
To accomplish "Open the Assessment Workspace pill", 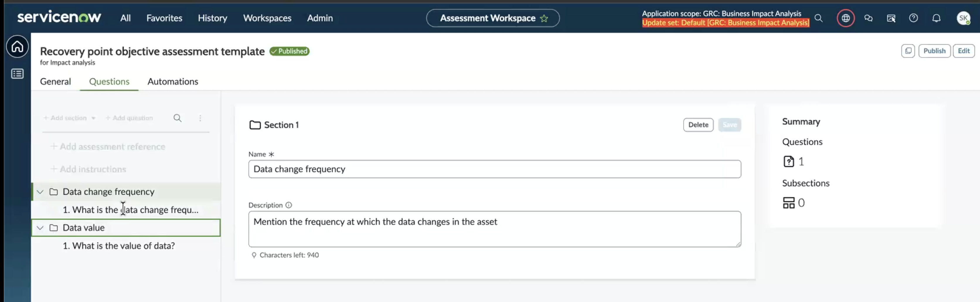I will (493, 18).
